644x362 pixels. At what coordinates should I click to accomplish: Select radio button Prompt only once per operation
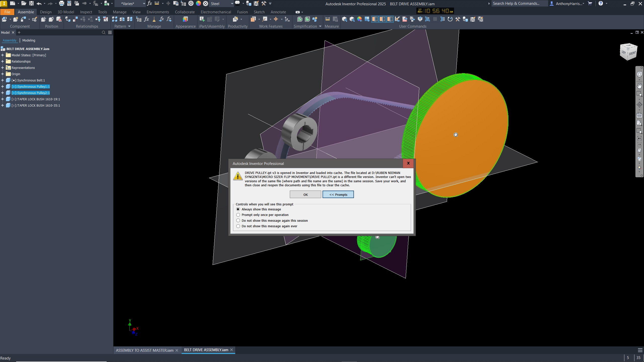pos(238,215)
